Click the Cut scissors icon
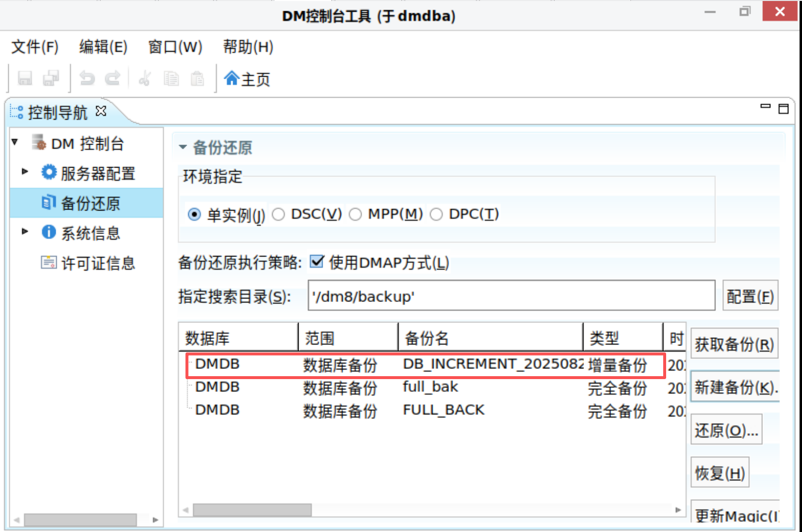Image resolution: width=802 pixels, height=532 pixels. [145, 78]
